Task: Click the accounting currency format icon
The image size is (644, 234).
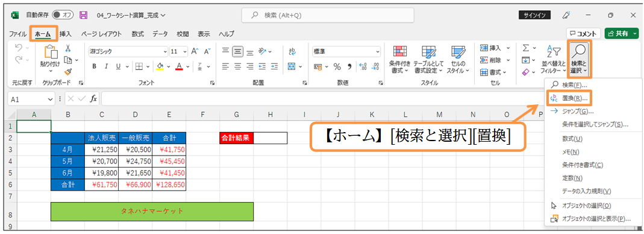Action: pos(317,66)
